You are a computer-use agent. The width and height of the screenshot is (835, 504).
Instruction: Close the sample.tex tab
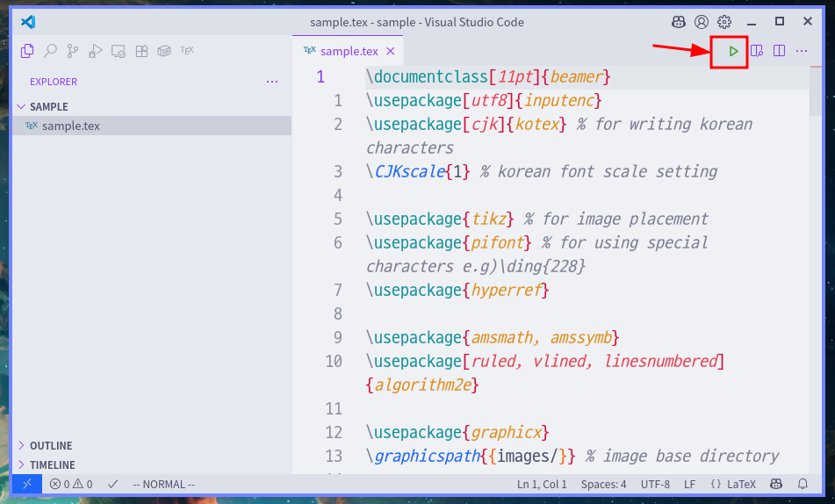pos(391,52)
